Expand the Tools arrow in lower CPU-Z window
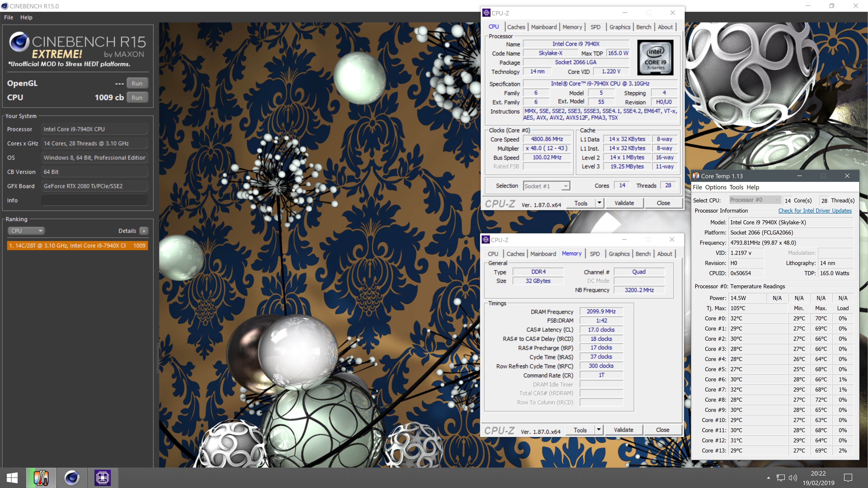The height and width of the screenshot is (488, 868). tap(599, 430)
